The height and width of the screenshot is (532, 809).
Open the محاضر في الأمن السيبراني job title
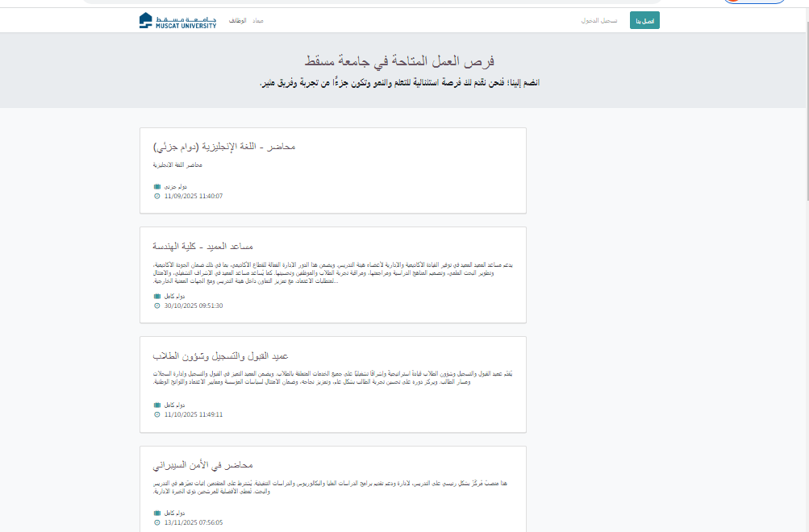tap(202, 465)
